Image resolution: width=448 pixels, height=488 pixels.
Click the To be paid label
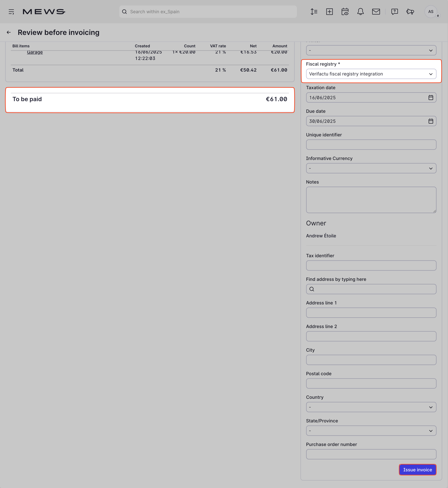coord(27,99)
